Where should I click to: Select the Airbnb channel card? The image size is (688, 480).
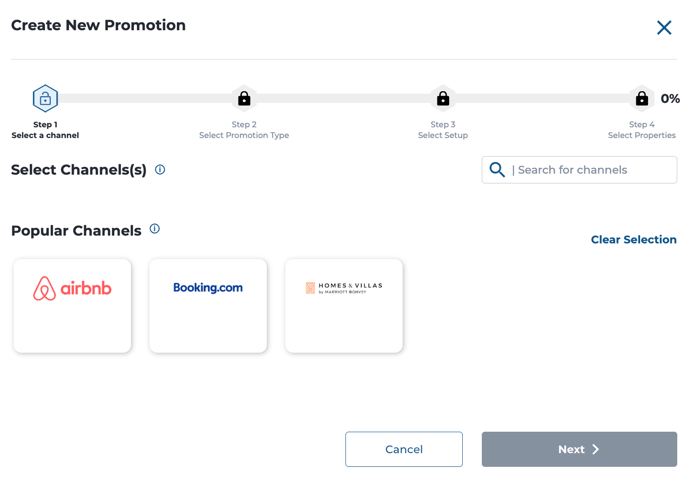point(72,305)
